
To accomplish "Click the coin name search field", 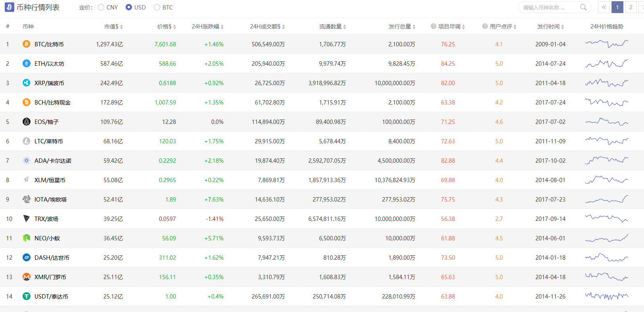I will pos(554,7).
